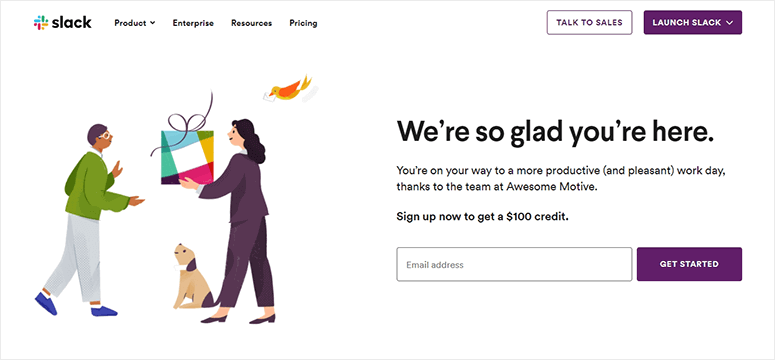Click the sitting dog illustration

coord(193,276)
